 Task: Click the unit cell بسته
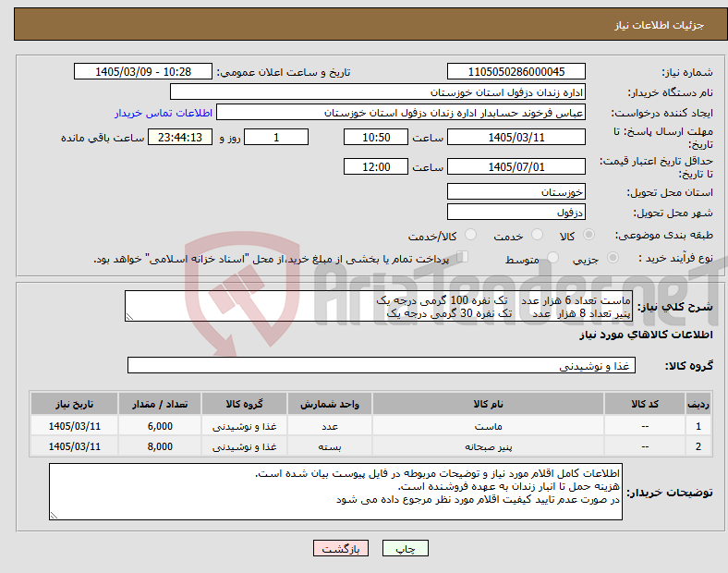click(330, 446)
